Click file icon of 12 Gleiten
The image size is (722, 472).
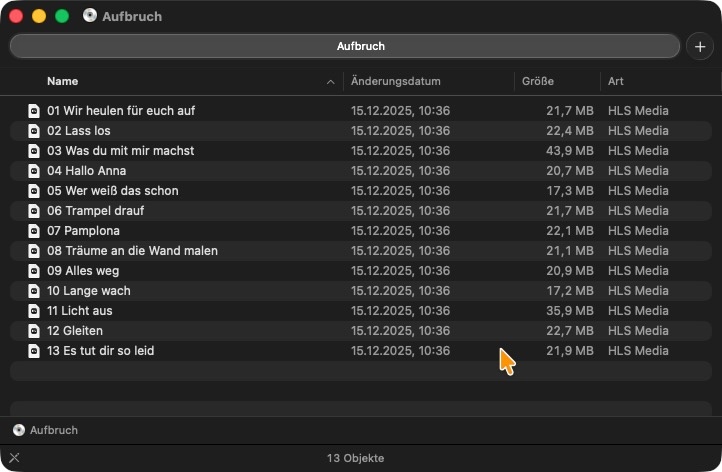click(x=34, y=331)
